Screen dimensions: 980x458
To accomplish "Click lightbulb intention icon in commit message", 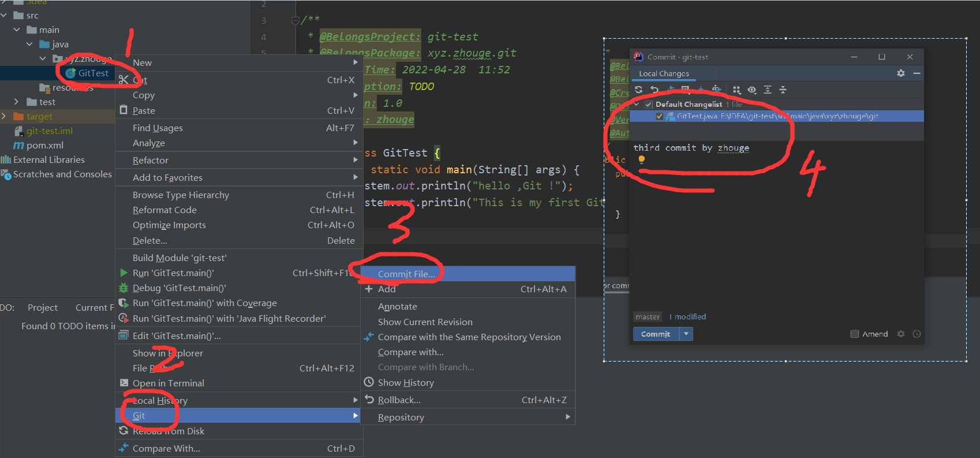I will pos(641,159).
